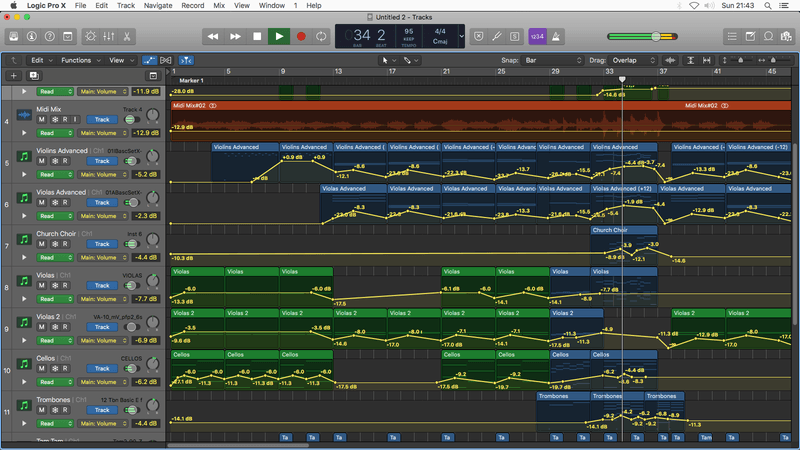Toggle Cycle mode loop button

pos(321,36)
